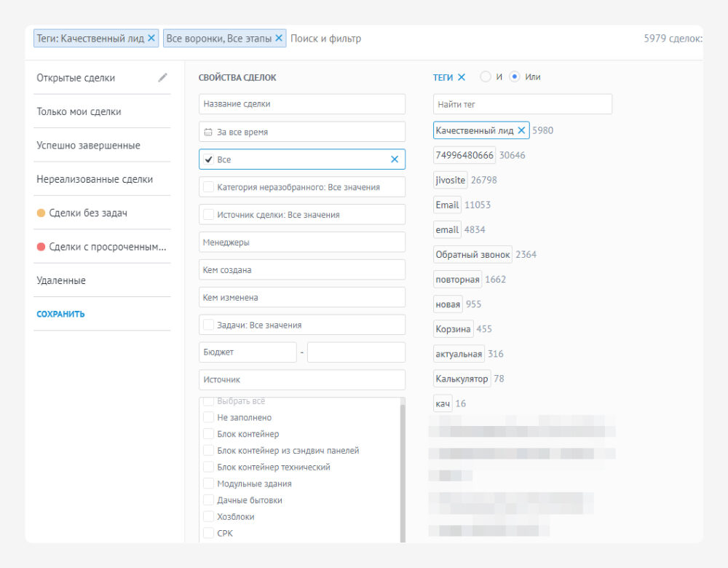
Task: Tick the 'Модульные здания' checkbox
Action: point(209,484)
